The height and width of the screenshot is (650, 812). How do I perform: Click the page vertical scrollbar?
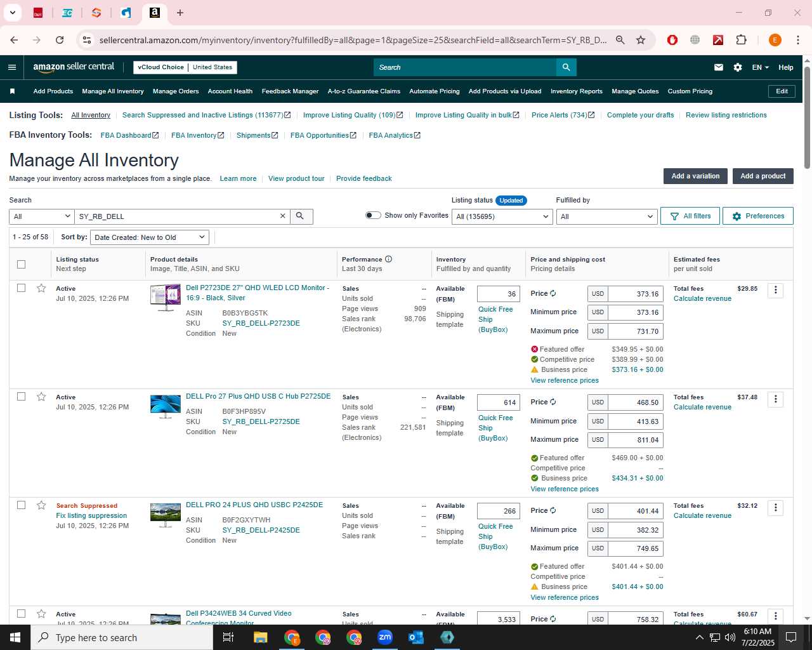click(x=807, y=117)
